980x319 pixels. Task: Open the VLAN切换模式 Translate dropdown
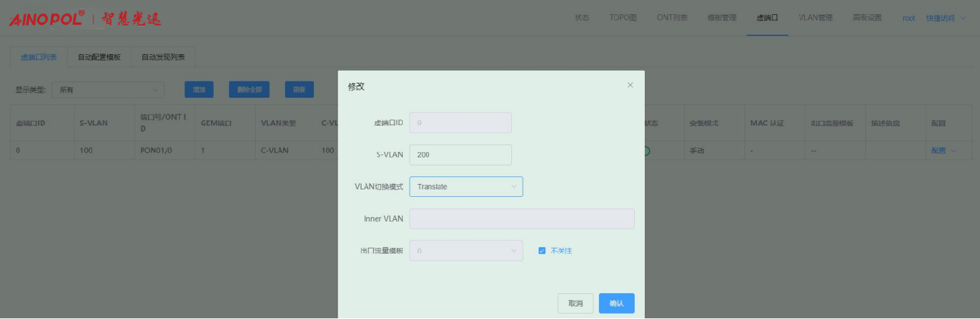(x=466, y=187)
